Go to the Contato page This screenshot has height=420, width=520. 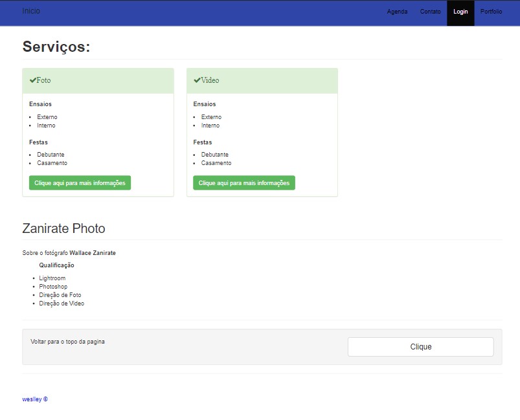point(430,12)
